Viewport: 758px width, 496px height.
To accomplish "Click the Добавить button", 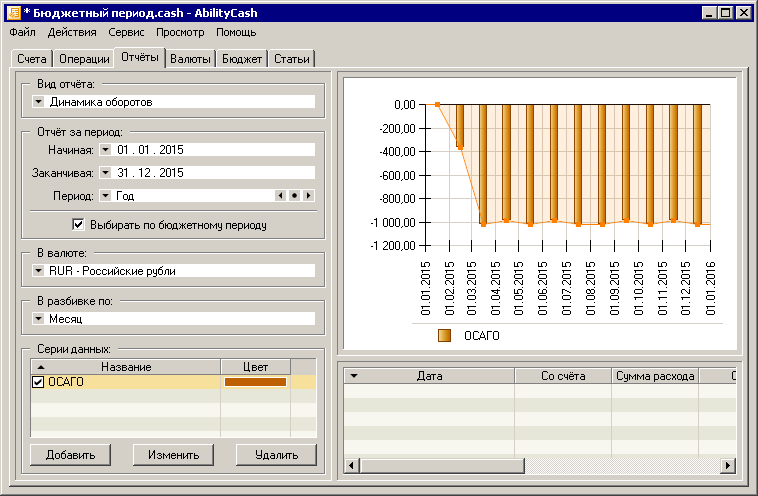I will [x=70, y=455].
